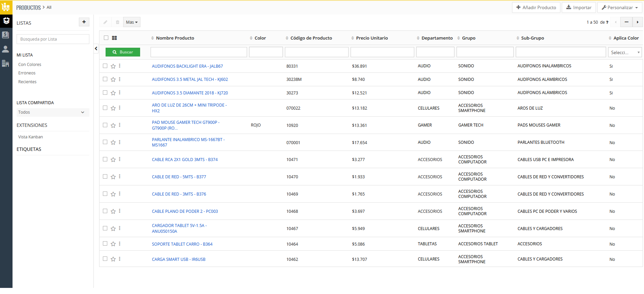Toggle the select-all rows checkbox
The height and width of the screenshot is (294, 644).
[x=106, y=38]
